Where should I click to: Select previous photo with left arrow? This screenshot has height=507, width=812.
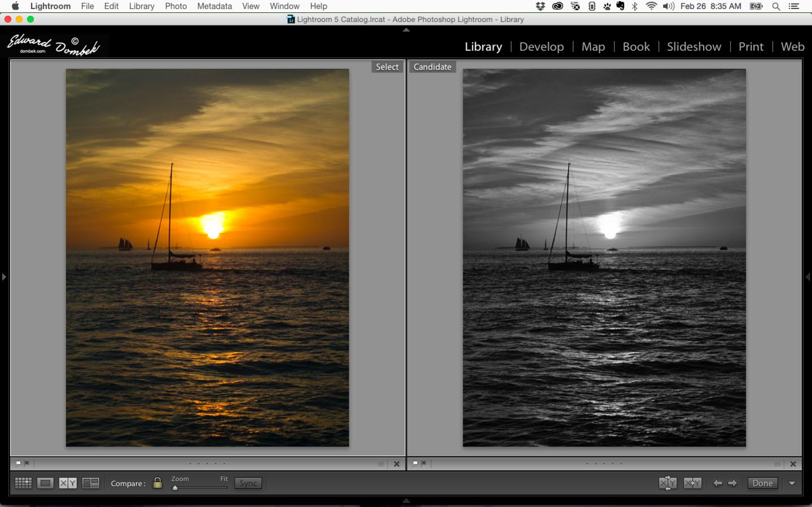coord(717,483)
